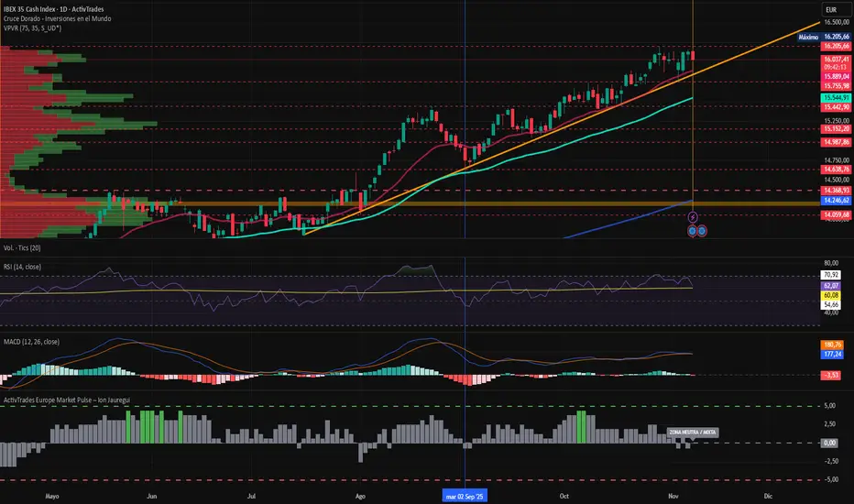Select the MACD (12, 26, close) indicator label
854x504 pixels.
(x=31, y=342)
